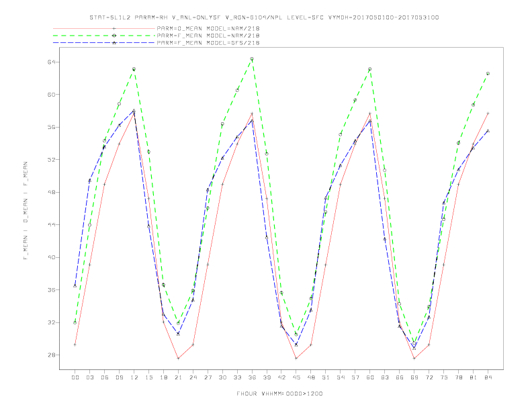Click x-axis tick label 18
532x411 pixels.
pyautogui.click(x=163, y=377)
